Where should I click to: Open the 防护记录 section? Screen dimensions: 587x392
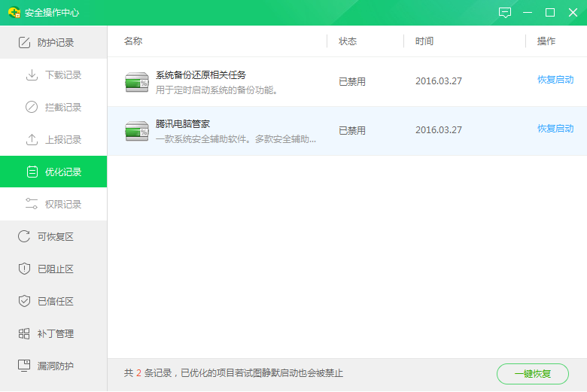tap(53, 42)
